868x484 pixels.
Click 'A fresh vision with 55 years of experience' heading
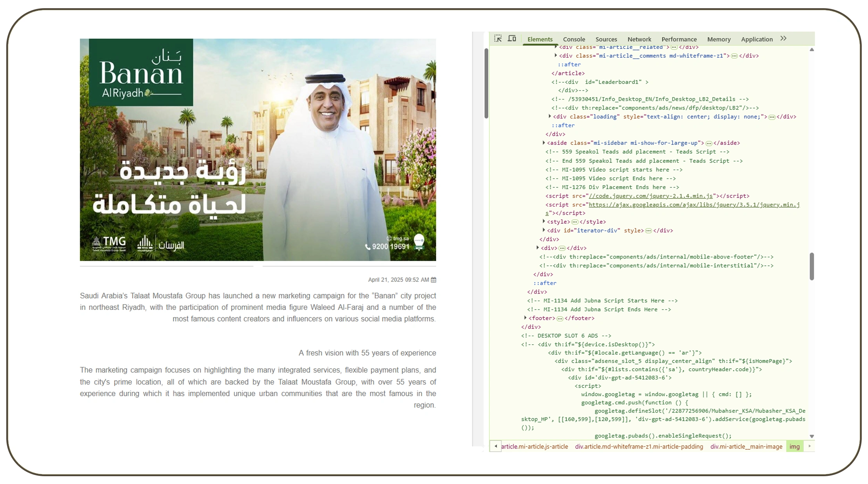[367, 353]
